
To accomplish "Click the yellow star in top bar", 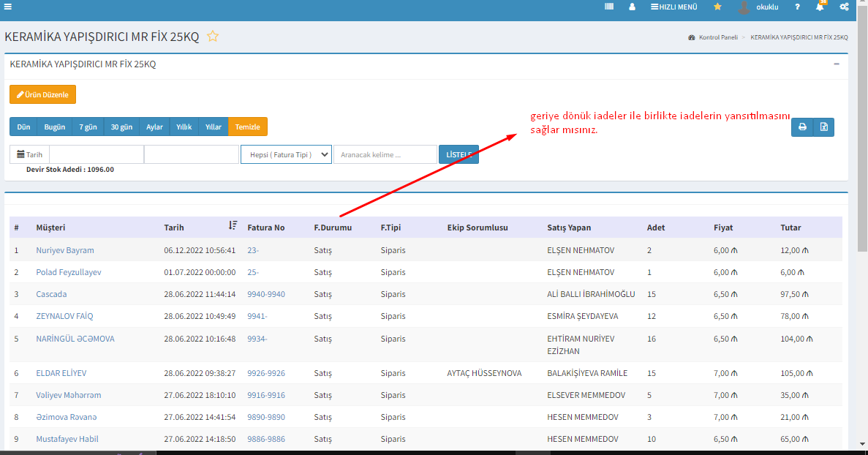I will tap(717, 7).
